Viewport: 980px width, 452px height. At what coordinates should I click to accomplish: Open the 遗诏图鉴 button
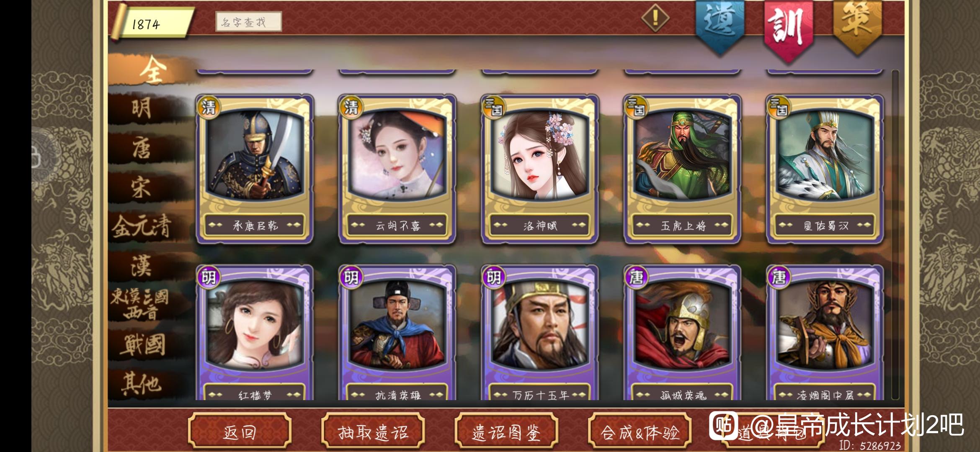point(506,432)
